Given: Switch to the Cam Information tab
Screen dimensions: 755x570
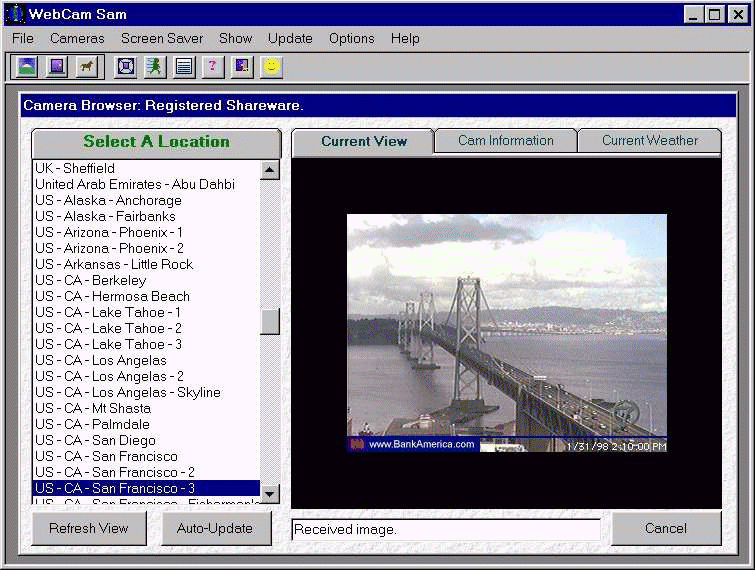Looking at the screenshot, I should click(x=505, y=141).
